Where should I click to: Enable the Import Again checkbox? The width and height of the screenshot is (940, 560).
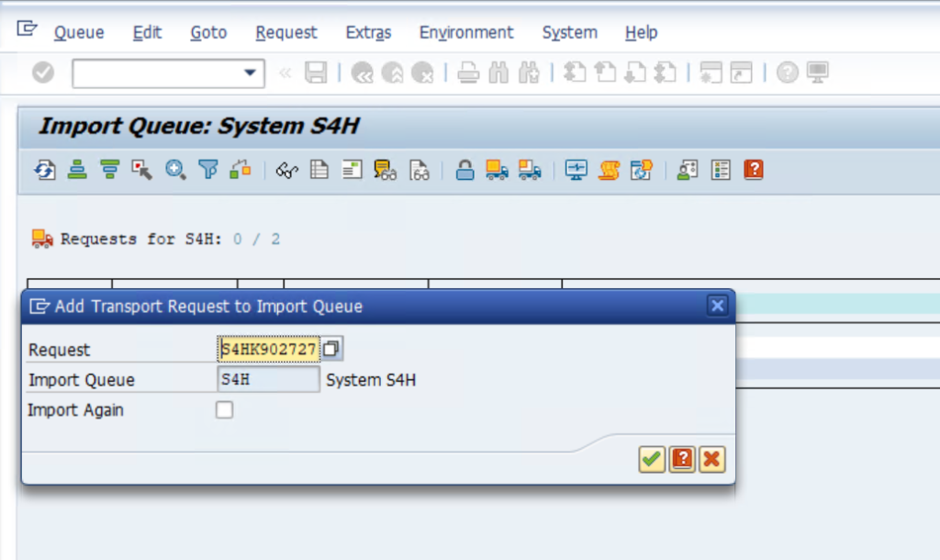[224, 410]
